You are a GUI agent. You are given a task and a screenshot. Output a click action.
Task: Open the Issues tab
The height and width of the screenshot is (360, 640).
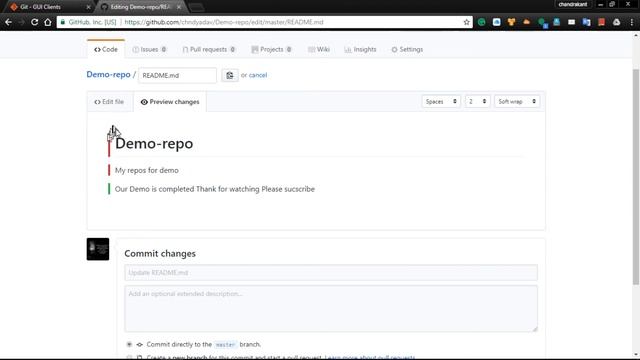click(149, 49)
